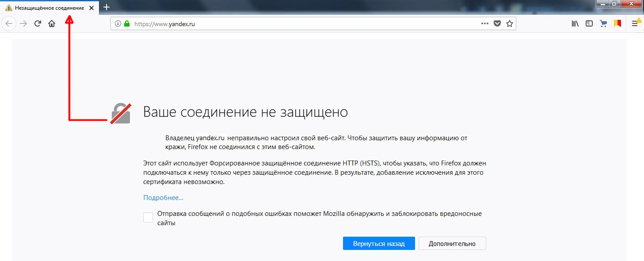Save page to Pocket

pyautogui.click(x=497, y=24)
